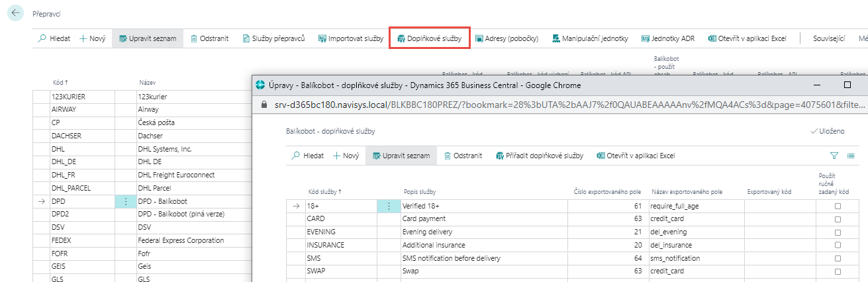The image size is (868, 282).
Task: Click Nový in the Přepravci toolbar
Action: (92, 39)
